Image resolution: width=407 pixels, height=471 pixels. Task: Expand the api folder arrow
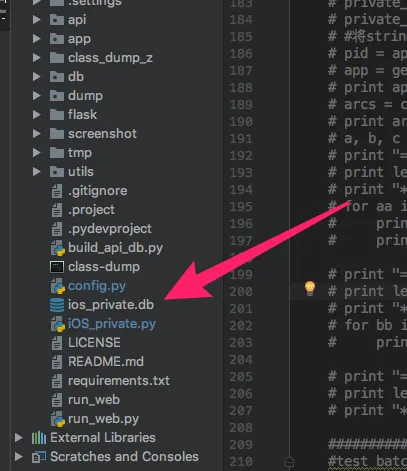coord(36,20)
